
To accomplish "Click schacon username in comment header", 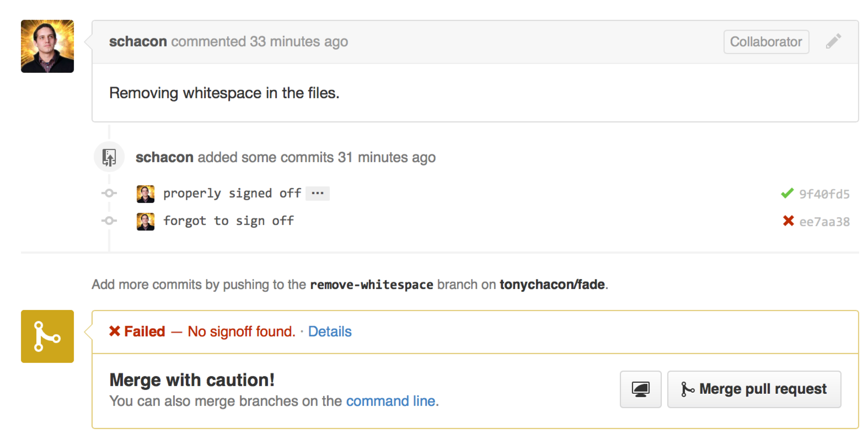I will (x=138, y=41).
